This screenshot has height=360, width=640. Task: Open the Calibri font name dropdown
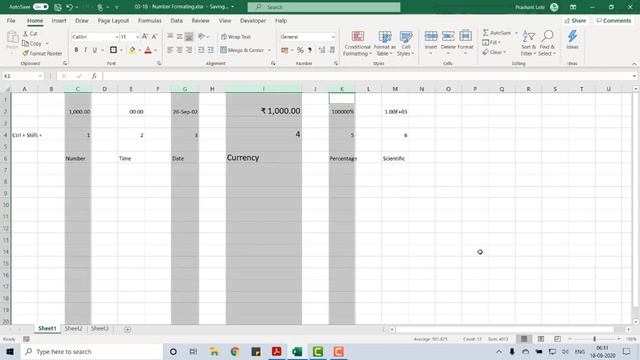[x=116, y=37]
